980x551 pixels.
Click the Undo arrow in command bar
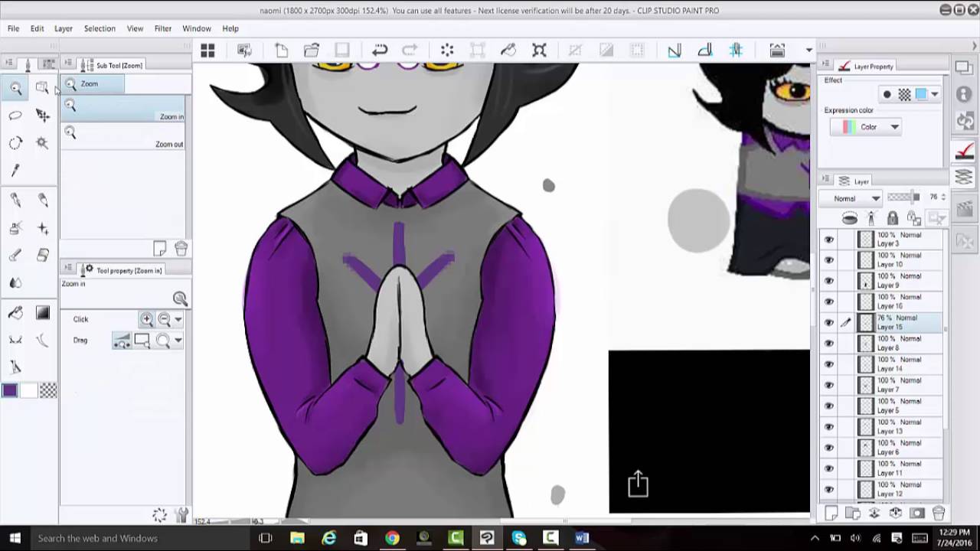(380, 51)
